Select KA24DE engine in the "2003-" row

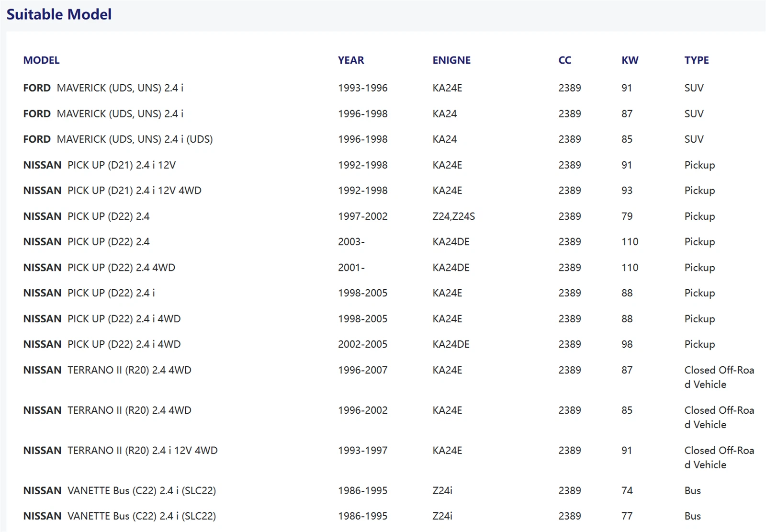(x=451, y=242)
